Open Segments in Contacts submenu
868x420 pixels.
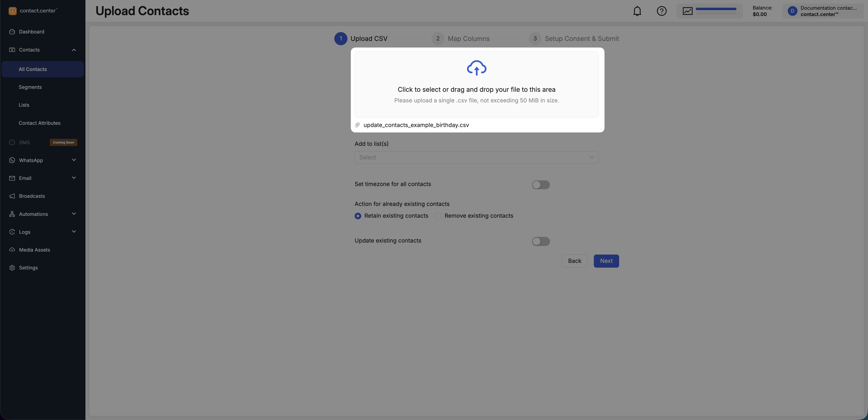point(30,87)
